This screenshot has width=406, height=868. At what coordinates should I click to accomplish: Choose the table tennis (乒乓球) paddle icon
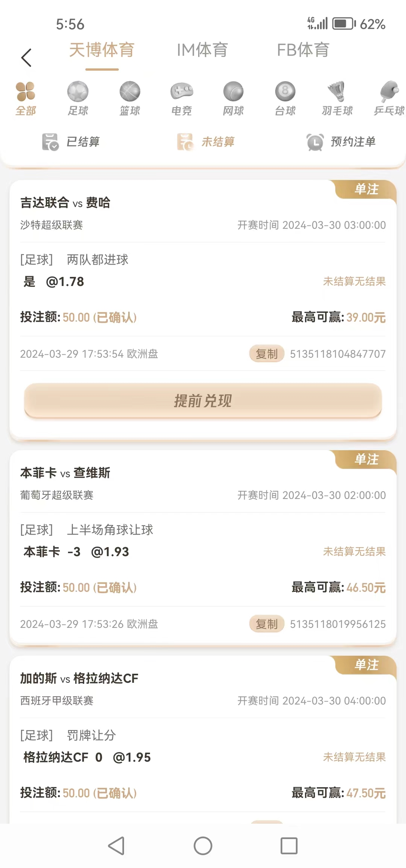point(389,92)
